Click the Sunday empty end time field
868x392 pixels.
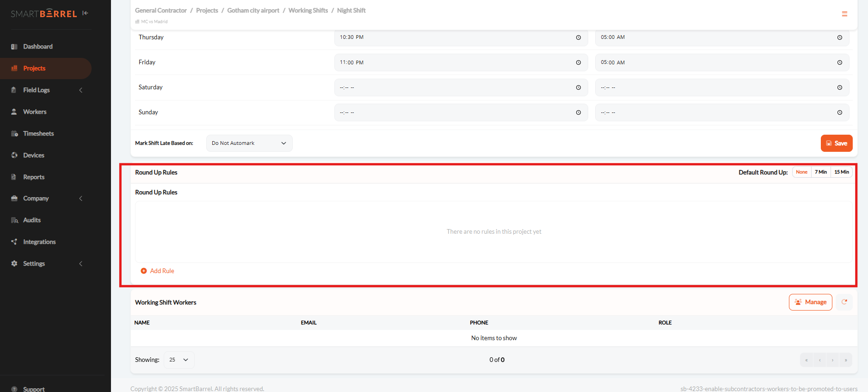click(722, 112)
